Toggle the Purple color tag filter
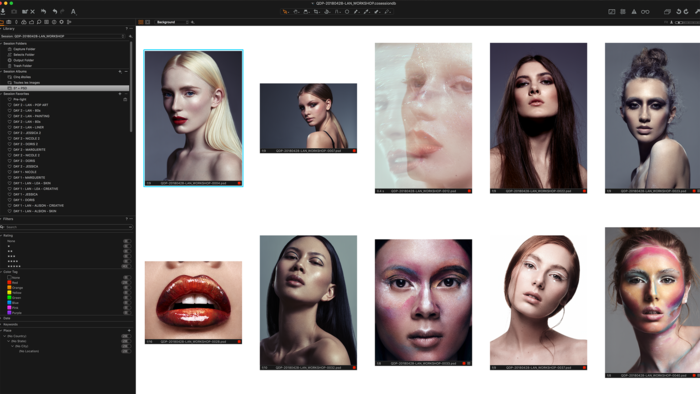700x394 pixels. [126, 313]
